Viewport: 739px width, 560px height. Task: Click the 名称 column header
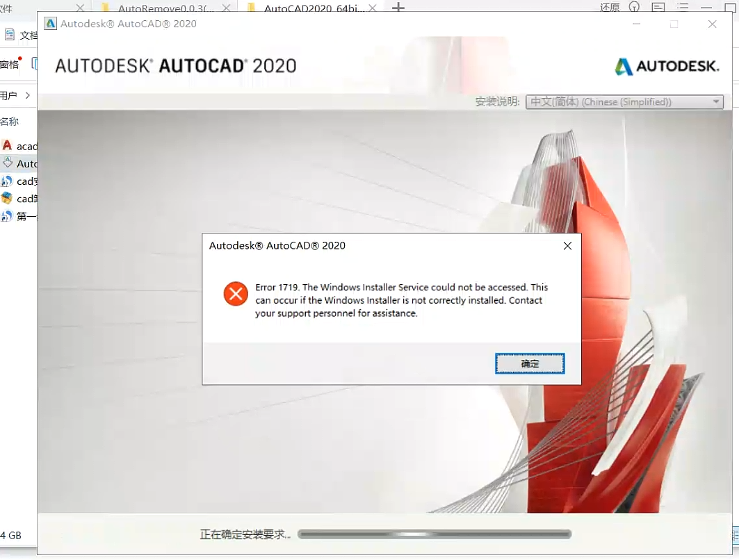(10, 122)
